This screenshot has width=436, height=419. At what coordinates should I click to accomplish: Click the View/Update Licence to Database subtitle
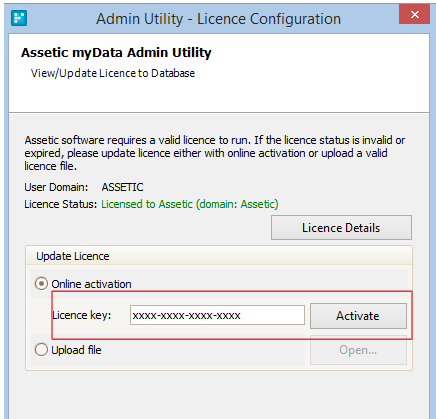click(113, 73)
